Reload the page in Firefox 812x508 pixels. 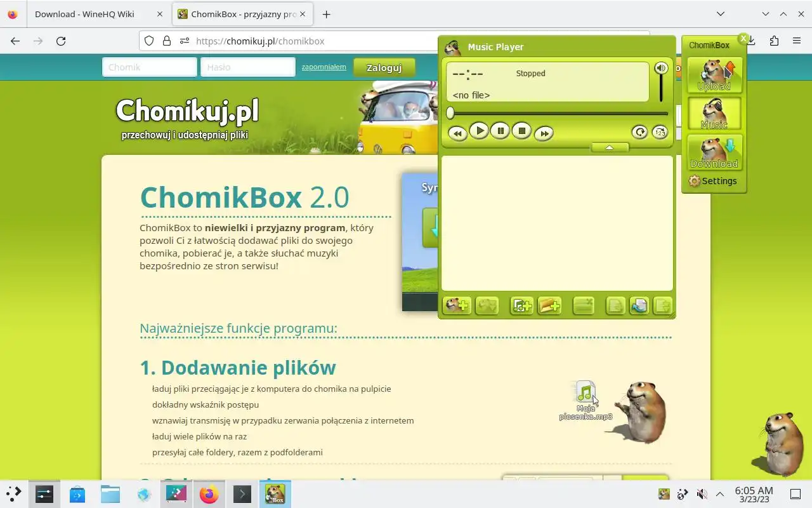(x=61, y=41)
